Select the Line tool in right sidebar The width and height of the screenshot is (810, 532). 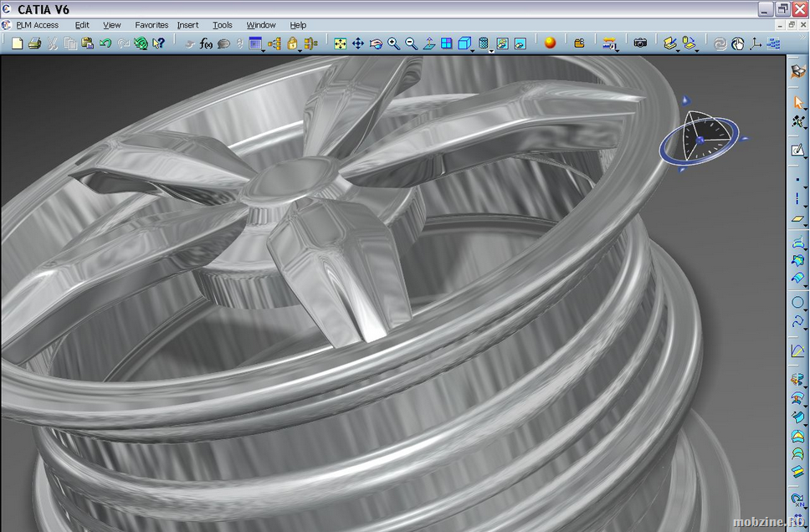(797, 199)
